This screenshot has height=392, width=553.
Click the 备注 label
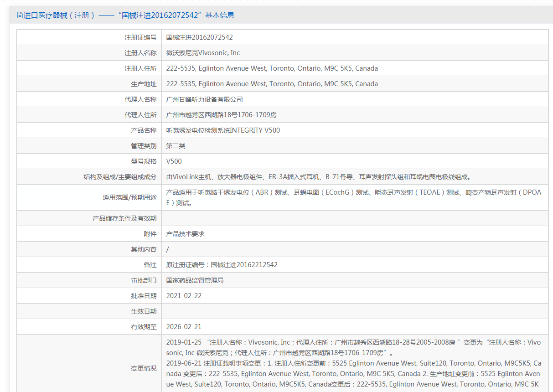[150, 265]
